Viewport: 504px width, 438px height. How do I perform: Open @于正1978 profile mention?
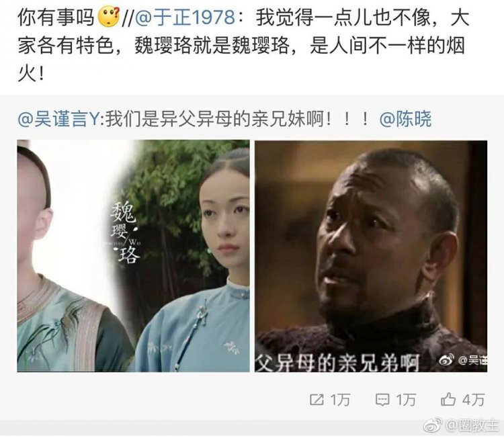[185, 17]
